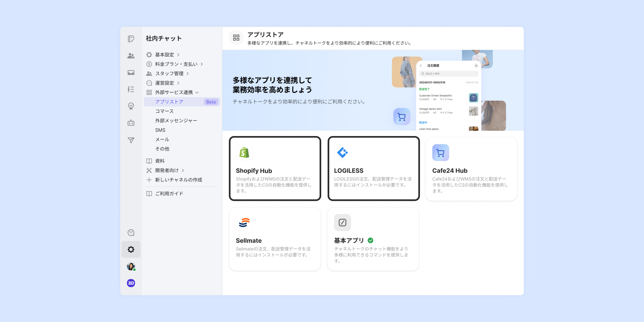Open the inbox tray icon in sidebar

tap(131, 73)
